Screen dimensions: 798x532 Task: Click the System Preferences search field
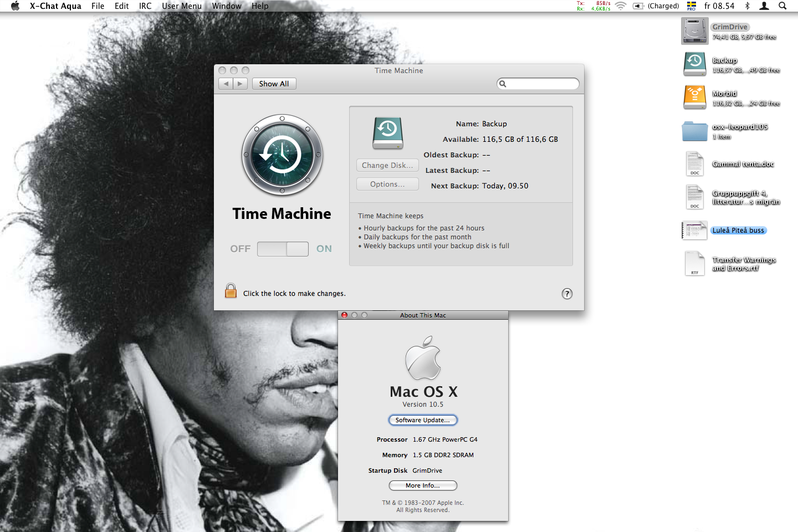(x=538, y=84)
